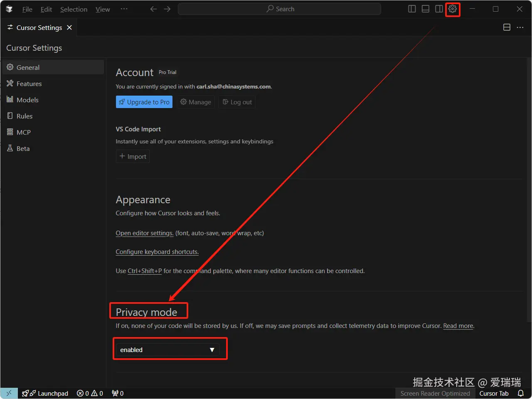The image size is (532, 399).
Task: Toggle the bottom panel layout icon
Action: 426,9
